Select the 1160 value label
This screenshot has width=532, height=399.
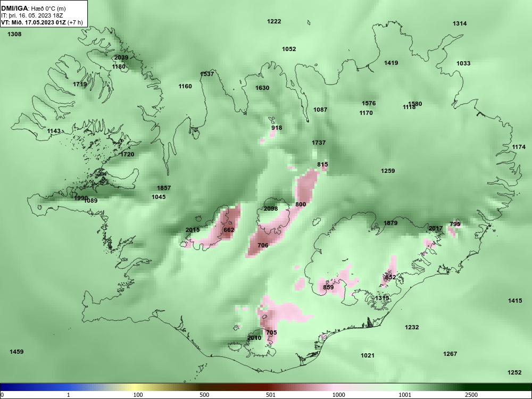click(185, 86)
